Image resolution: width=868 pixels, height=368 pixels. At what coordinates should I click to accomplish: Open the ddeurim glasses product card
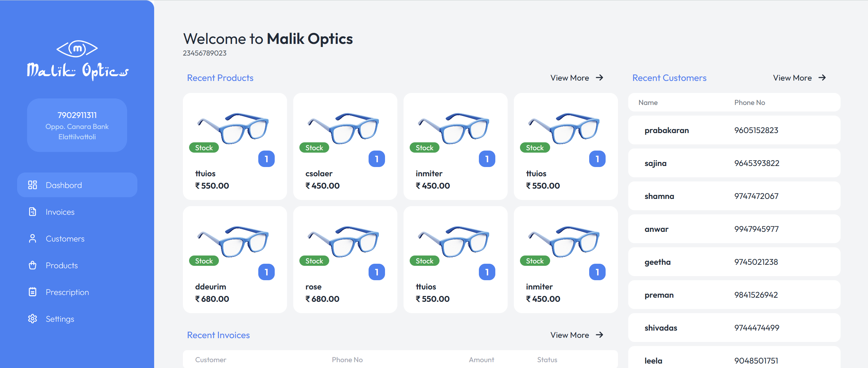click(x=235, y=260)
